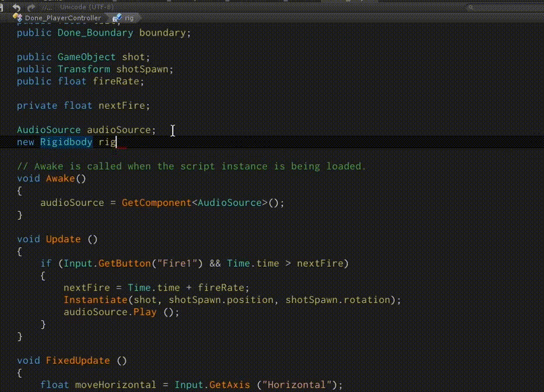Select the Done_PlayerController breadcrumb
Screen dimensions: 544x392
[63, 18]
